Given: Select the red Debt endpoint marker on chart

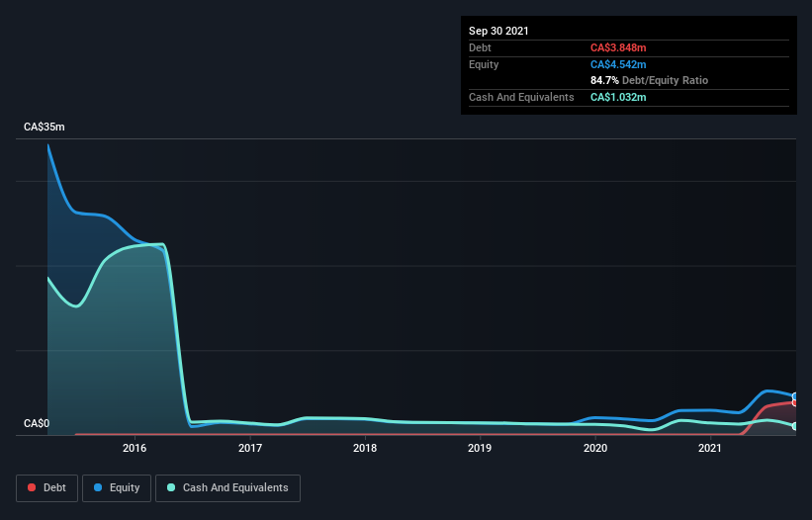Looking at the screenshot, I should 795,402.
